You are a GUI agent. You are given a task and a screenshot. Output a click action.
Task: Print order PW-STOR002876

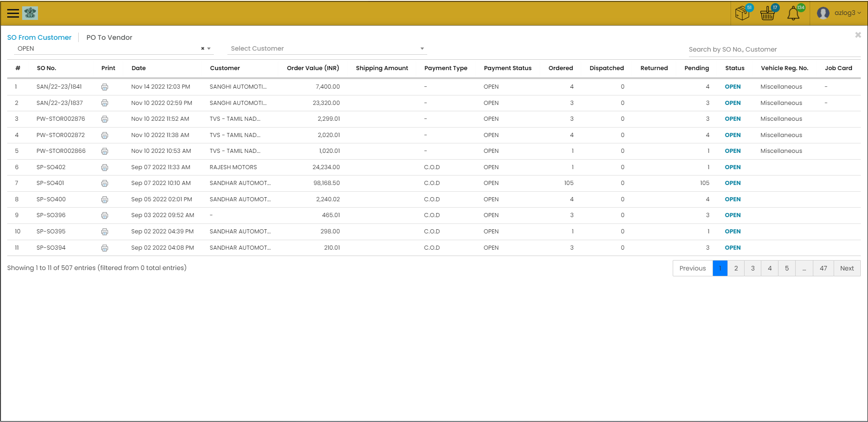pos(104,119)
